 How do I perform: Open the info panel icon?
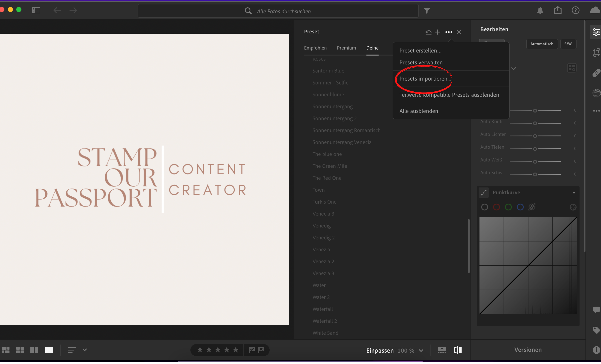click(597, 350)
